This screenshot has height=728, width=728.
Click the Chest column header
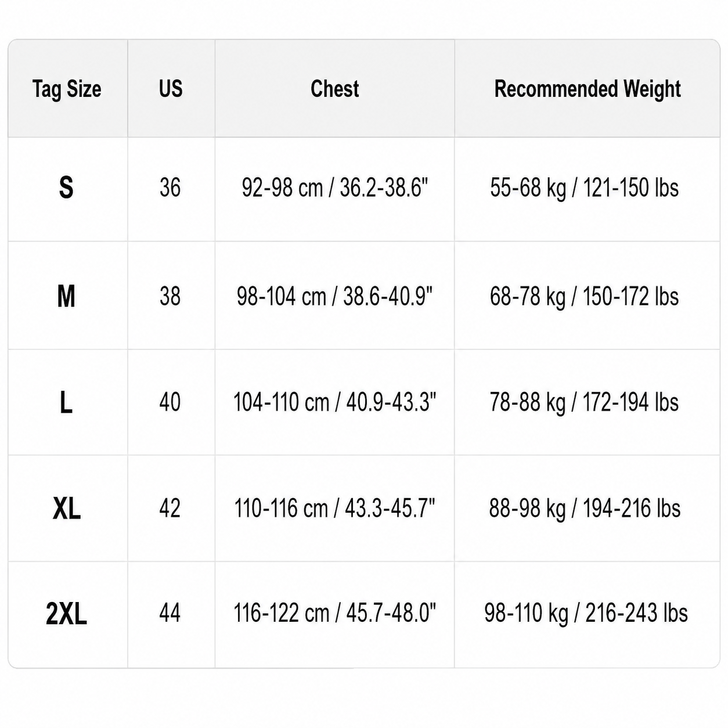[334, 89]
